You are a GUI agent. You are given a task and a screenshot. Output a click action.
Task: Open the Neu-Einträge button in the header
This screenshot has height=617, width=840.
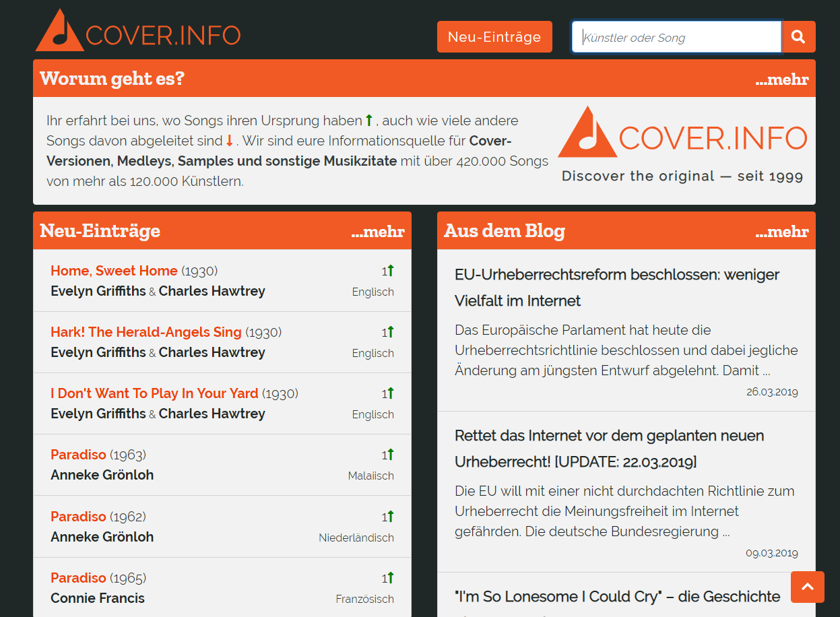pyautogui.click(x=494, y=36)
